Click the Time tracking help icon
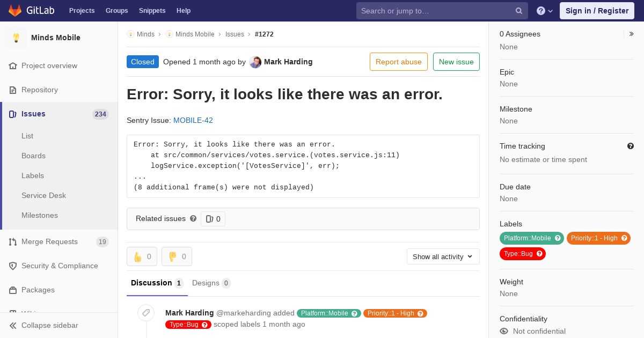The height and width of the screenshot is (338, 644). pos(631,146)
